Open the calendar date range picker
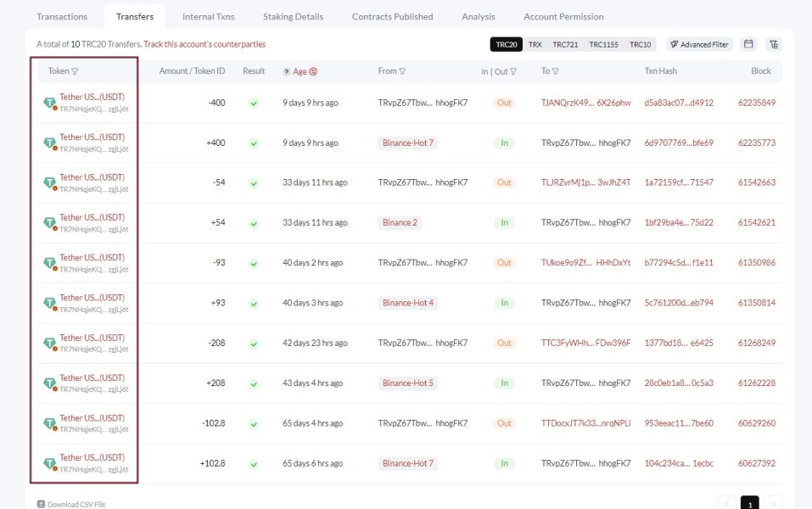This screenshot has width=812, height=509. (x=748, y=44)
